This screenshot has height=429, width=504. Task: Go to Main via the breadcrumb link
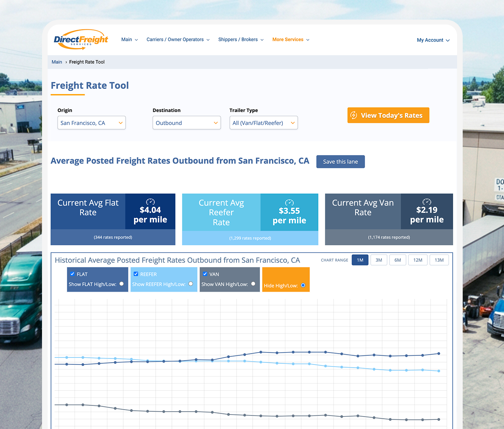pyautogui.click(x=57, y=62)
